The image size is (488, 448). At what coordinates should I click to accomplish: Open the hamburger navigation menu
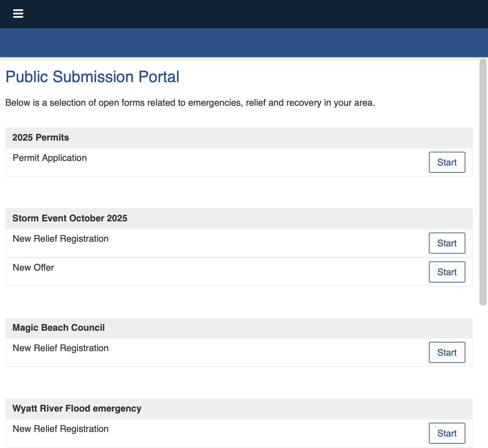pyautogui.click(x=18, y=14)
